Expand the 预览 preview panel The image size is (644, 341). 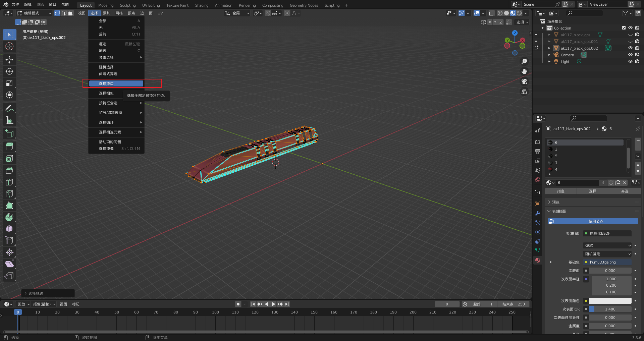pyautogui.click(x=555, y=202)
